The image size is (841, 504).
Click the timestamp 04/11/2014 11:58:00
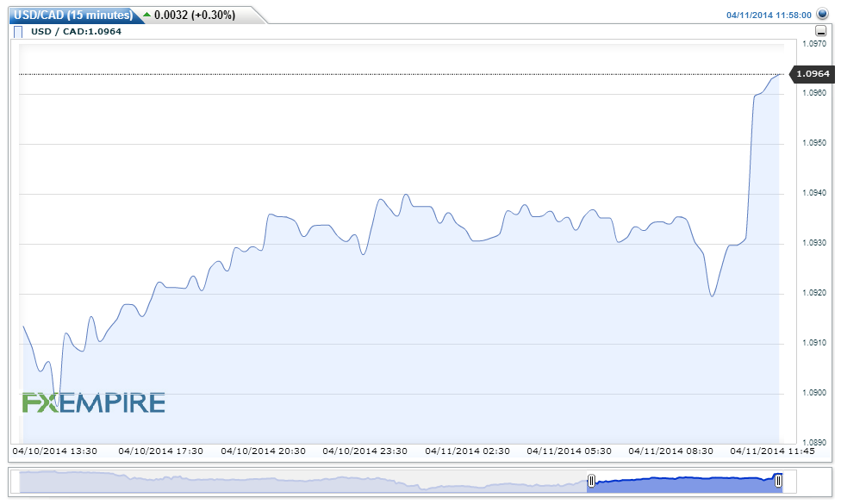coord(769,15)
